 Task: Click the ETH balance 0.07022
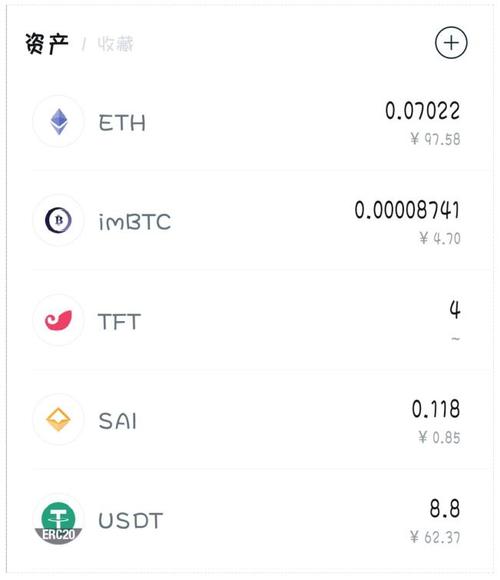(422, 111)
